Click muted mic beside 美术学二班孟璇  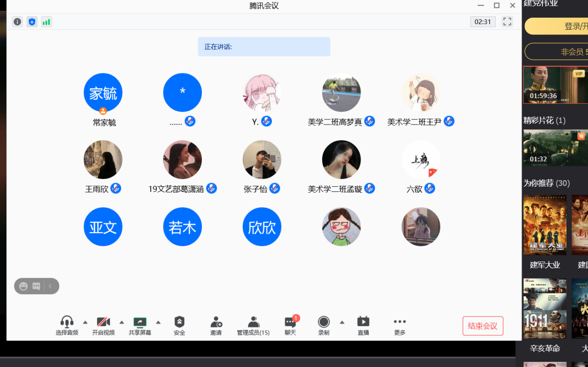(369, 188)
